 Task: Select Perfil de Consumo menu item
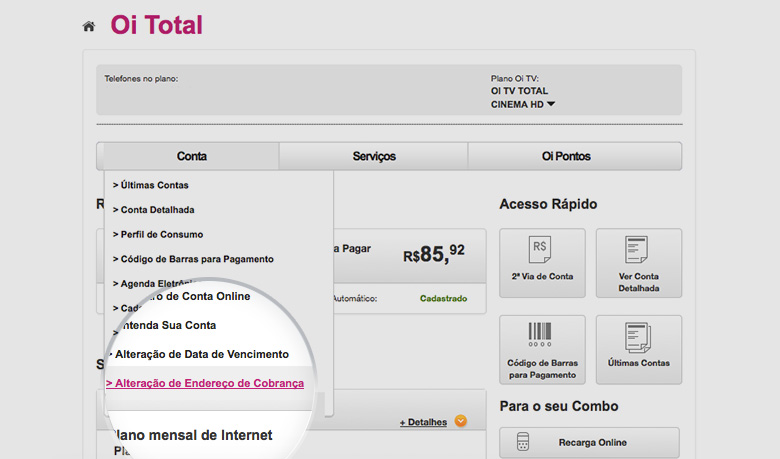(158, 234)
